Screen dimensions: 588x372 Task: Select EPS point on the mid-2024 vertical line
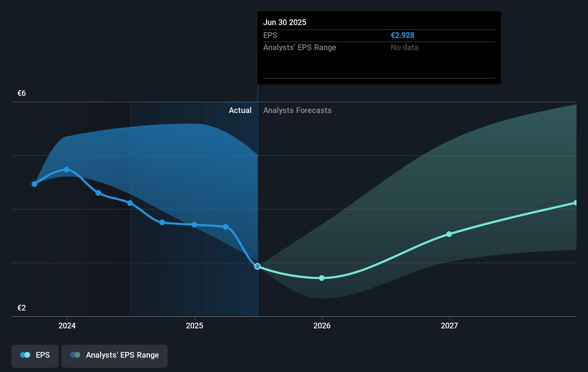click(x=130, y=203)
